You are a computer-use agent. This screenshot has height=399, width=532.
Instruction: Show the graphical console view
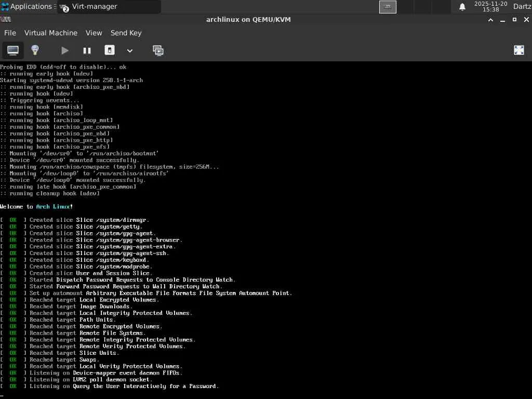(x=13, y=50)
